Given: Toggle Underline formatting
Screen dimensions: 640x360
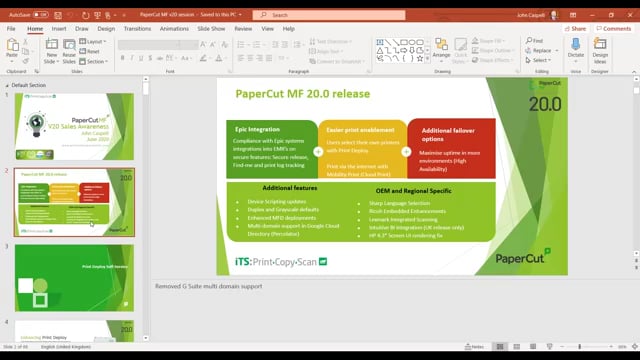Looking at the screenshot, I should coord(141,58).
